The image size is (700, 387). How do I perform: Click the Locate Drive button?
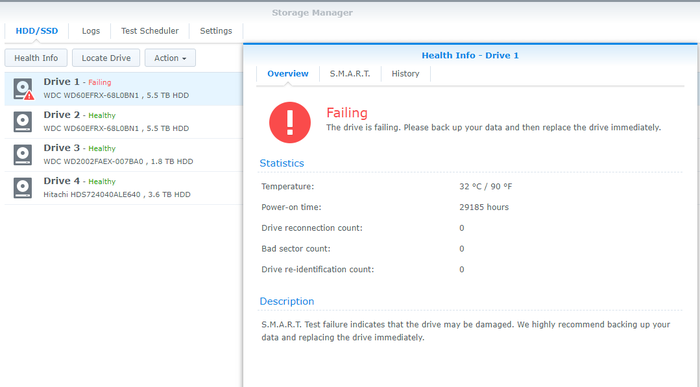106,58
